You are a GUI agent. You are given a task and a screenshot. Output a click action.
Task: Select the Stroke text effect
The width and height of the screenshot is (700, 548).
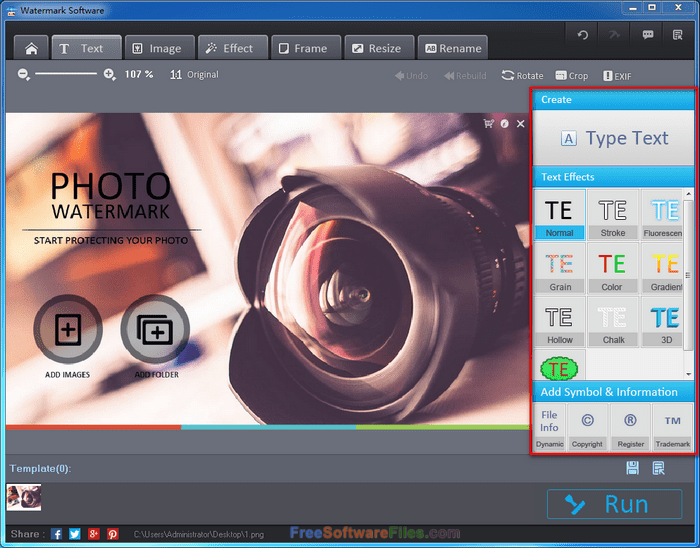(613, 215)
